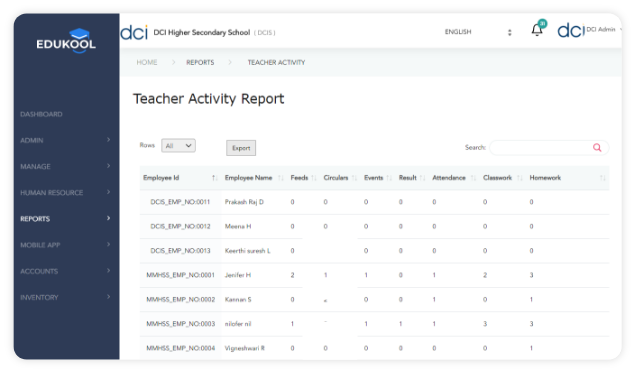Click the Teacher Activity Report heading
Viewport: 635px width, 373px height.
pyautogui.click(x=209, y=99)
